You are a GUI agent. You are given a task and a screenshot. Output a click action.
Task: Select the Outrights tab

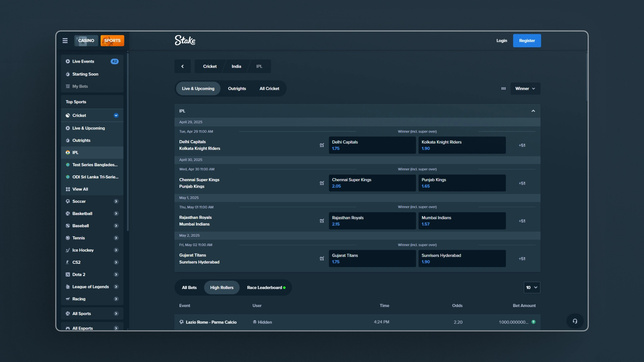click(237, 88)
